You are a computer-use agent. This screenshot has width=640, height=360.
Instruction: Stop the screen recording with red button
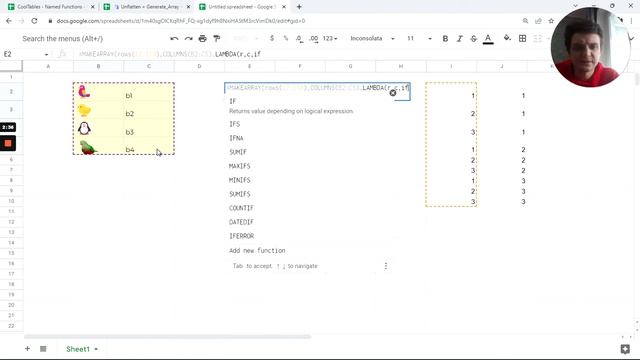tap(8, 143)
